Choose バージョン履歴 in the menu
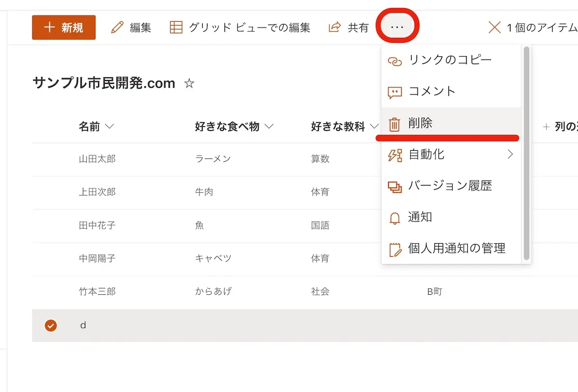 coord(450,186)
